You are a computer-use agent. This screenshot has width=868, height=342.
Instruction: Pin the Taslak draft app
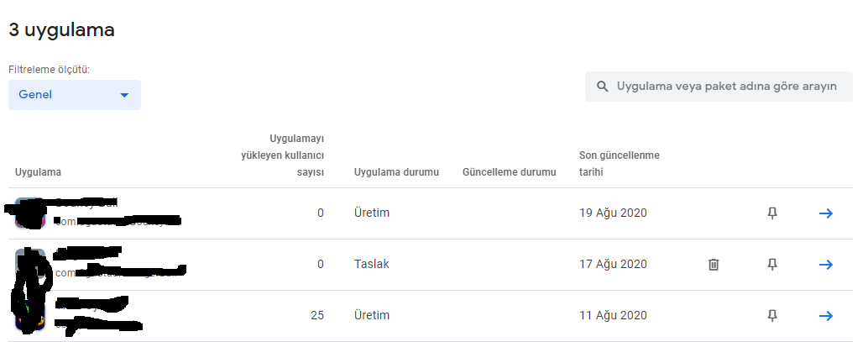click(x=772, y=265)
